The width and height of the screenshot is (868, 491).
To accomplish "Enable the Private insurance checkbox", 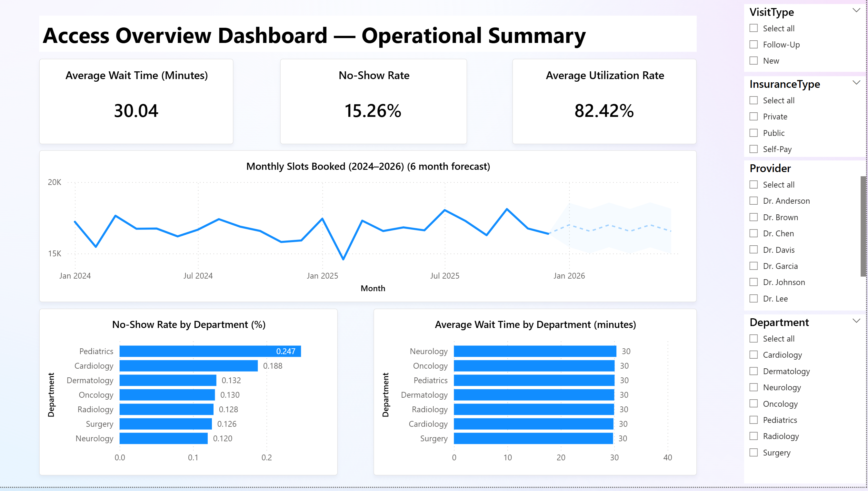I will click(753, 117).
